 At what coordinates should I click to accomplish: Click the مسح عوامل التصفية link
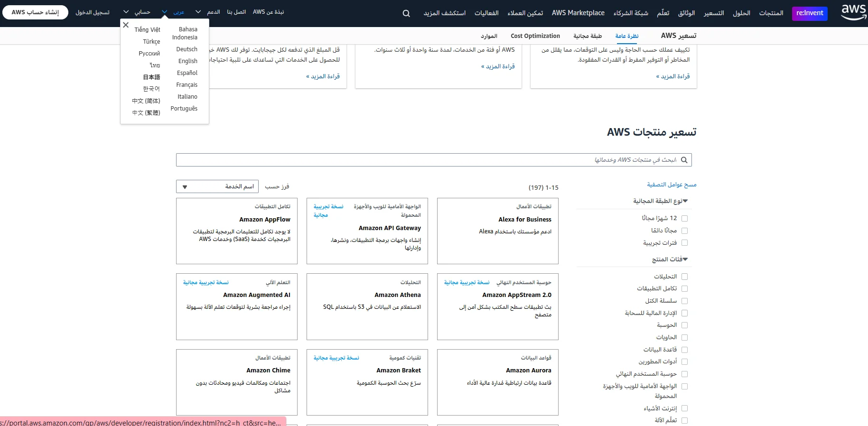[672, 185]
